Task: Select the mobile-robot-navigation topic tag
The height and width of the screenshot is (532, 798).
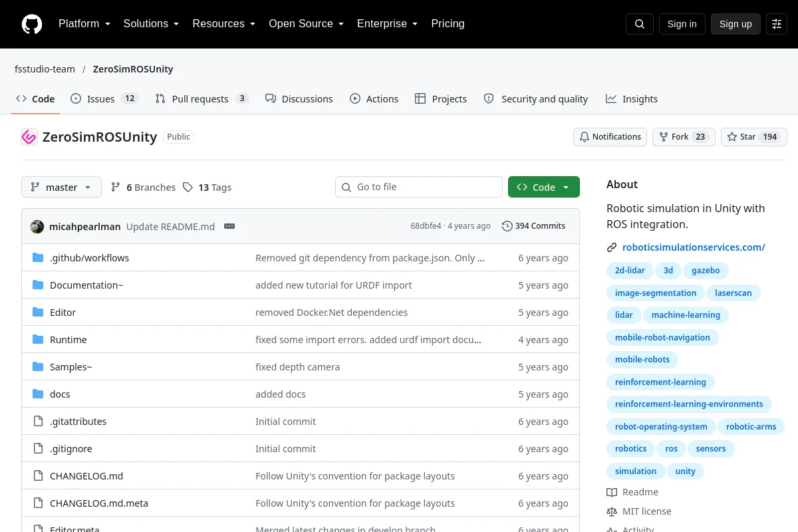Action: [662, 338]
